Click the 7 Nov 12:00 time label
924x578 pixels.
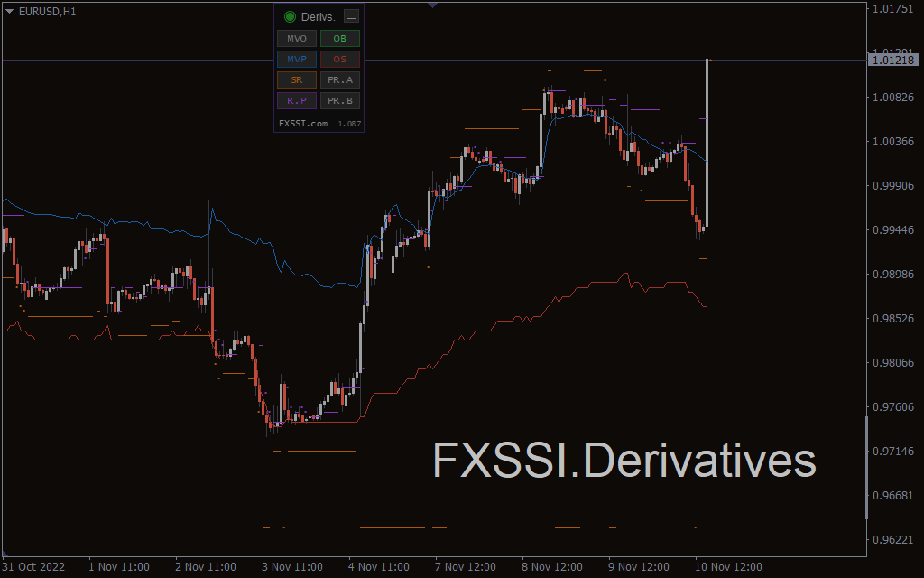coord(466,567)
